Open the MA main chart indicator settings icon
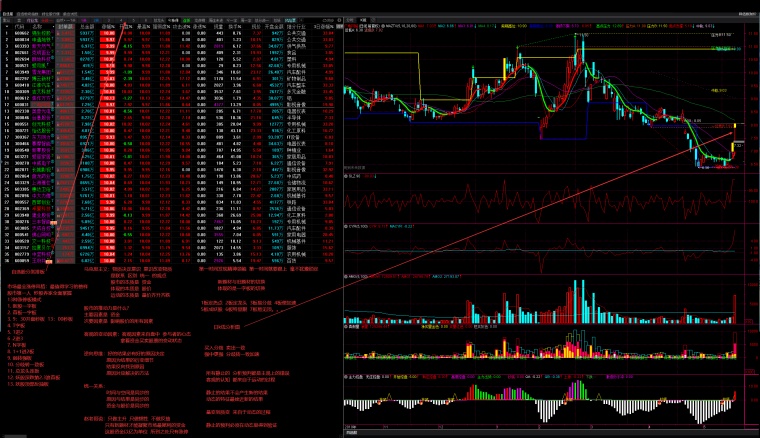 tap(383, 26)
